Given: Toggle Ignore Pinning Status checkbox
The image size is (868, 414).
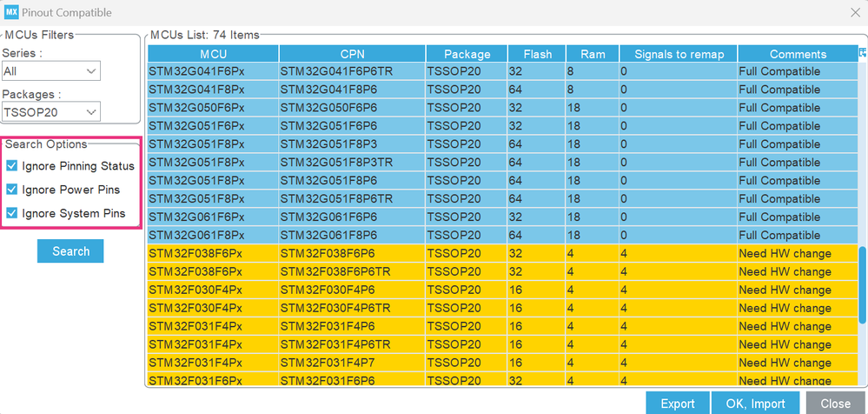Looking at the screenshot, I should (11, 166).
